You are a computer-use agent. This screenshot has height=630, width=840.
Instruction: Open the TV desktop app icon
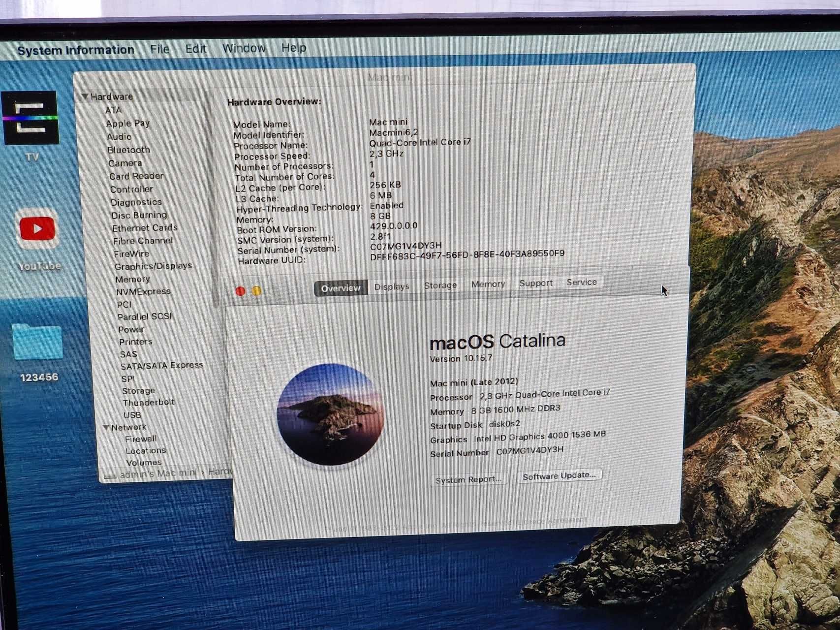click(x=31, y=118)
